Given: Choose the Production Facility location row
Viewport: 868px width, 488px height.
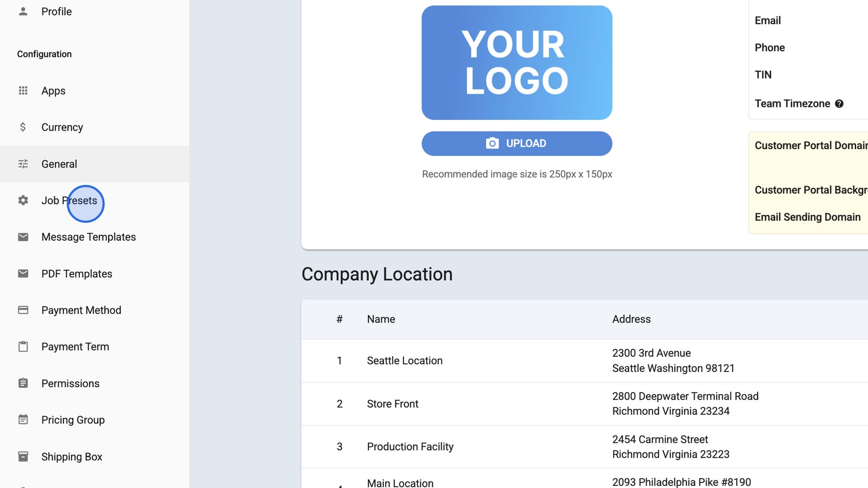Looking at the screenshot, I should tap(410, 447).
